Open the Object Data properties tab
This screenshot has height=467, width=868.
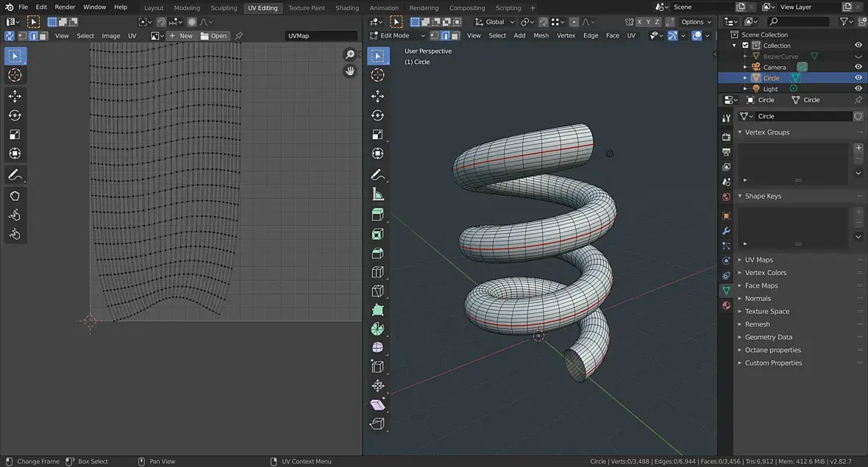[x=726, y=291]
